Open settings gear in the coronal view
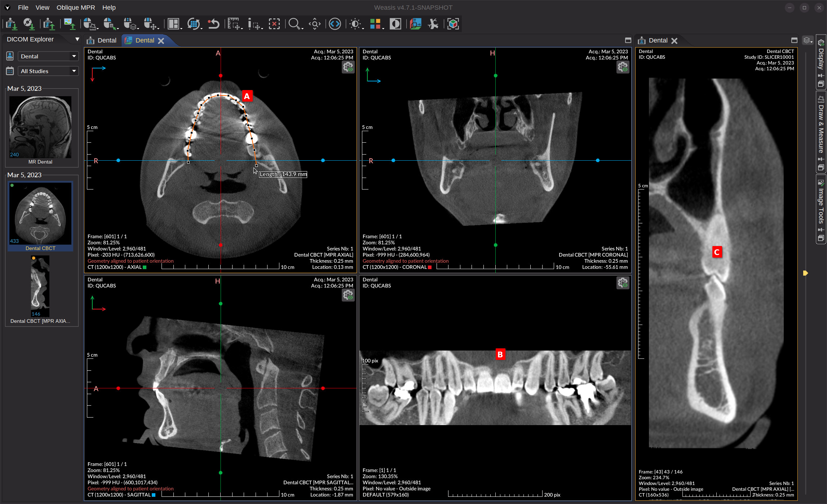 click(623, 67)
